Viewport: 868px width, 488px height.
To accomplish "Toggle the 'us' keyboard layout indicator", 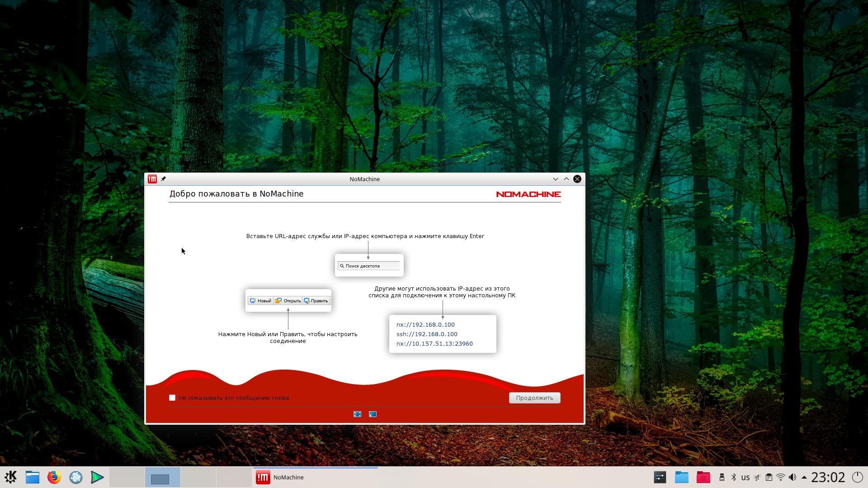I will 745,477.
